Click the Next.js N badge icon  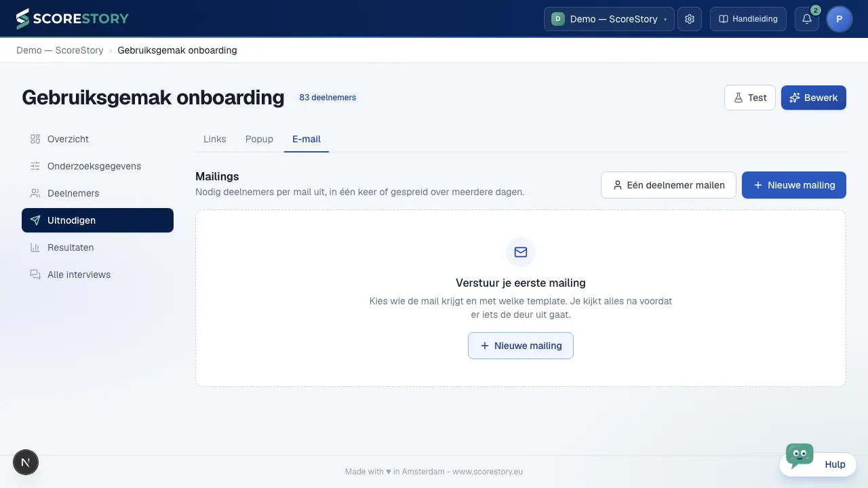tap(26, 462)
